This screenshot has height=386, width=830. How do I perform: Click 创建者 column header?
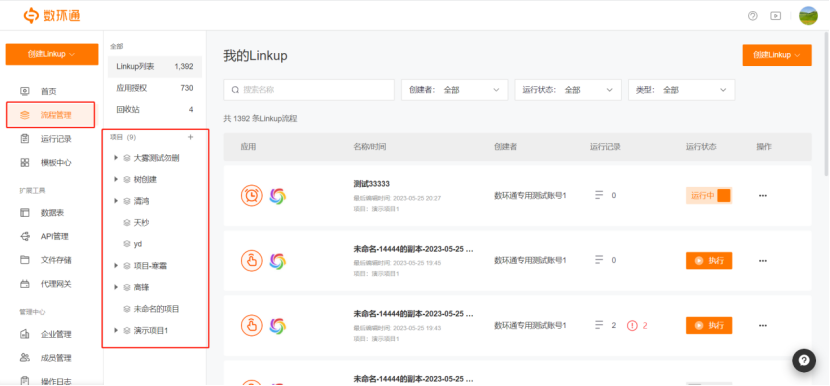(x=505, y=147)
